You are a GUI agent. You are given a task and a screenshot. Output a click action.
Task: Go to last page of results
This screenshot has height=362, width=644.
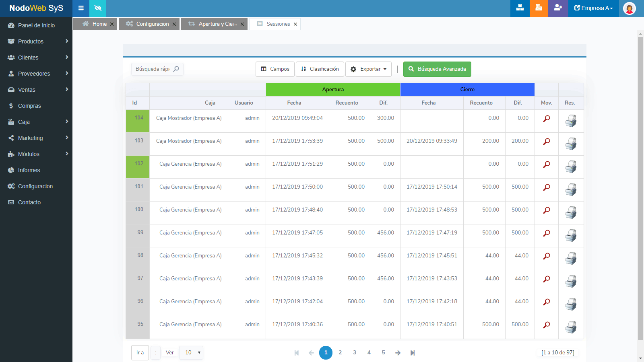(x=413, y=353)
